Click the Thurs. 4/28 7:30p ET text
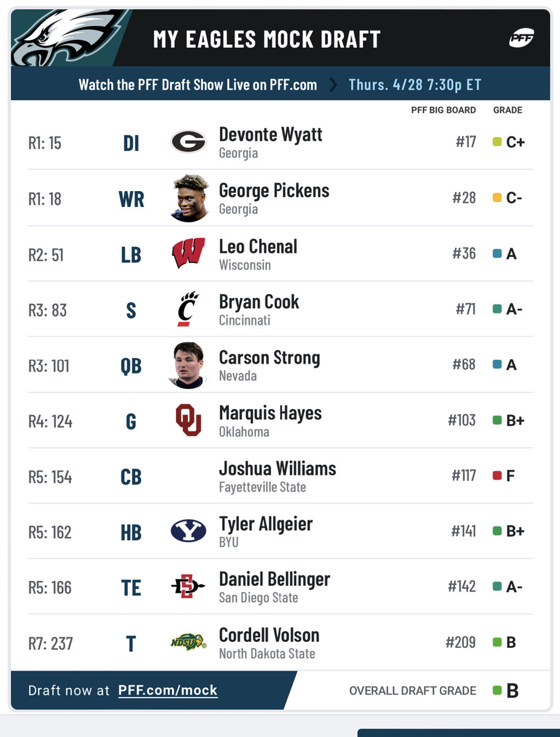The width and height of the screenshot is (560, 737). (415, 85)
